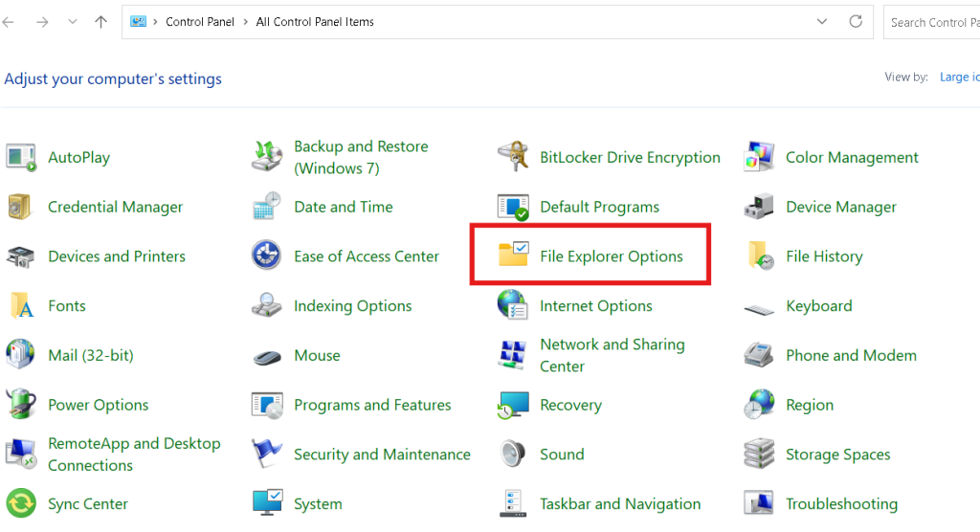Open the Keyboard link
This screenshot has width=980, height=532.
(x=819, y=305)
